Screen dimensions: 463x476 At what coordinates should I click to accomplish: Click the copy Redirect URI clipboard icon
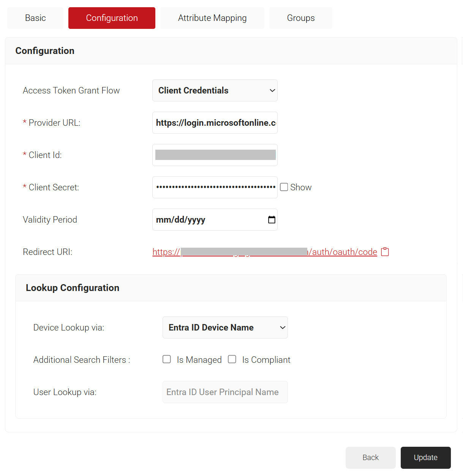coord(385,252)
